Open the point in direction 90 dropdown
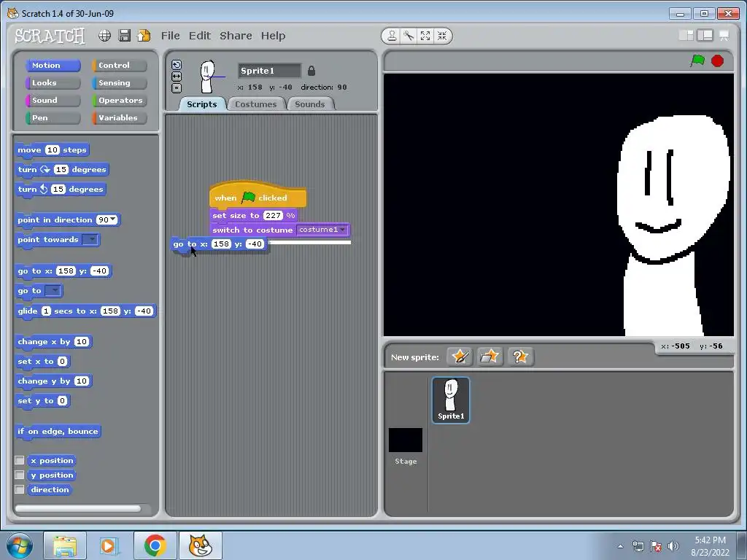Image resolution: width=747 pixels, height=560 pixels. [113, 219]
